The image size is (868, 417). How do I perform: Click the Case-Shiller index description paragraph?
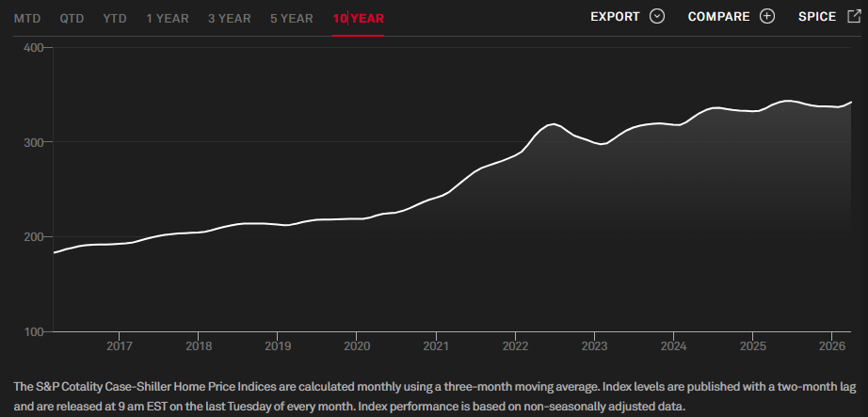pyautogui.click(x=434, y=396)
